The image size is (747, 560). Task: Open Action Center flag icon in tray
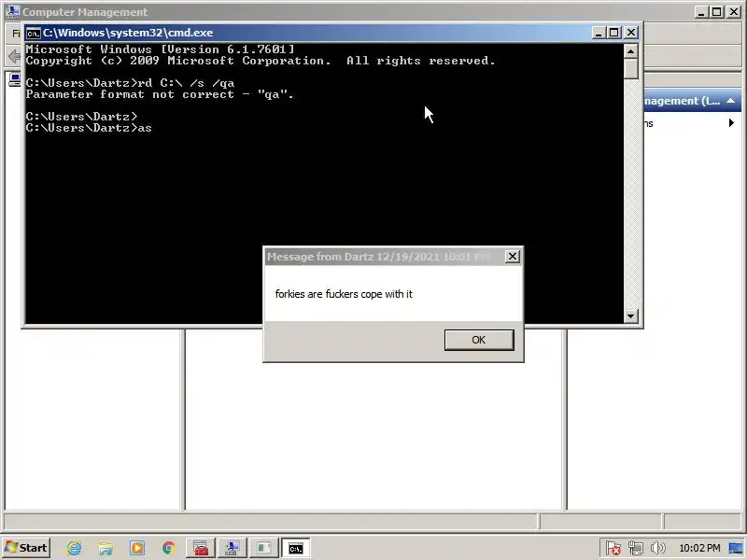pyautogui.click(x=613, y=548)
